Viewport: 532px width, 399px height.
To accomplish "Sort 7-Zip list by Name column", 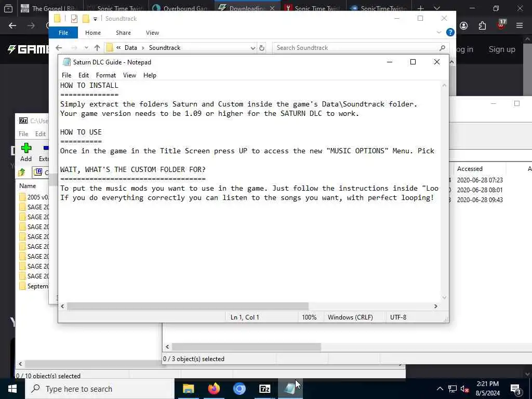I will click(x=28, y=186).
